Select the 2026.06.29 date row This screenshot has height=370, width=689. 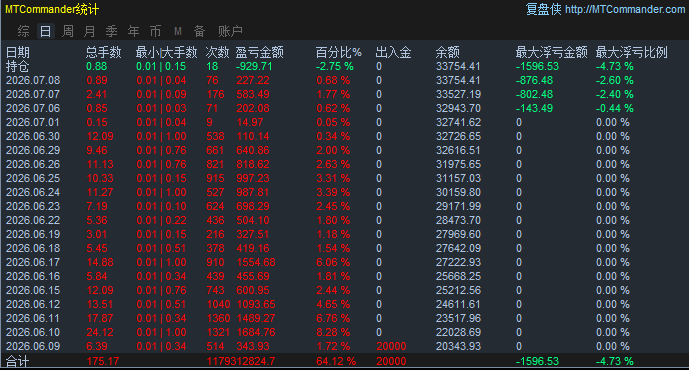[x=33, y=150]
